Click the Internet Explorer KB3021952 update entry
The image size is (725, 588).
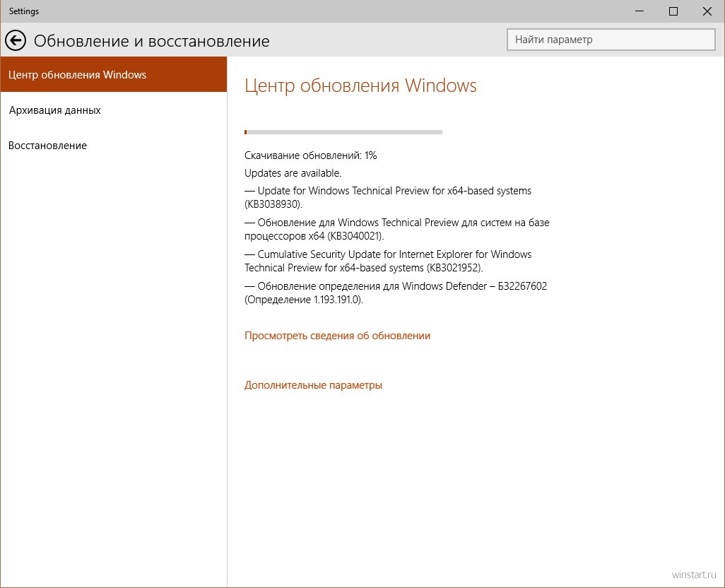(388, 261)
